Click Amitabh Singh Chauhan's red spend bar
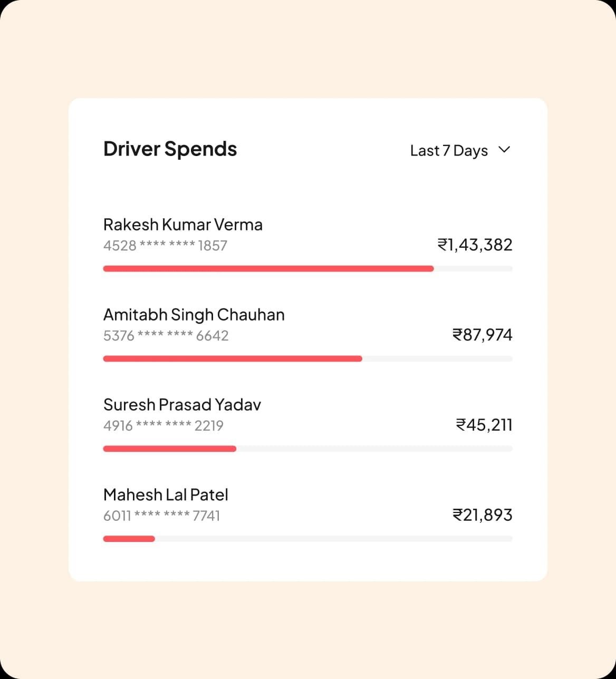This screenshot has height=679, width=616. (x=233, y=359)
